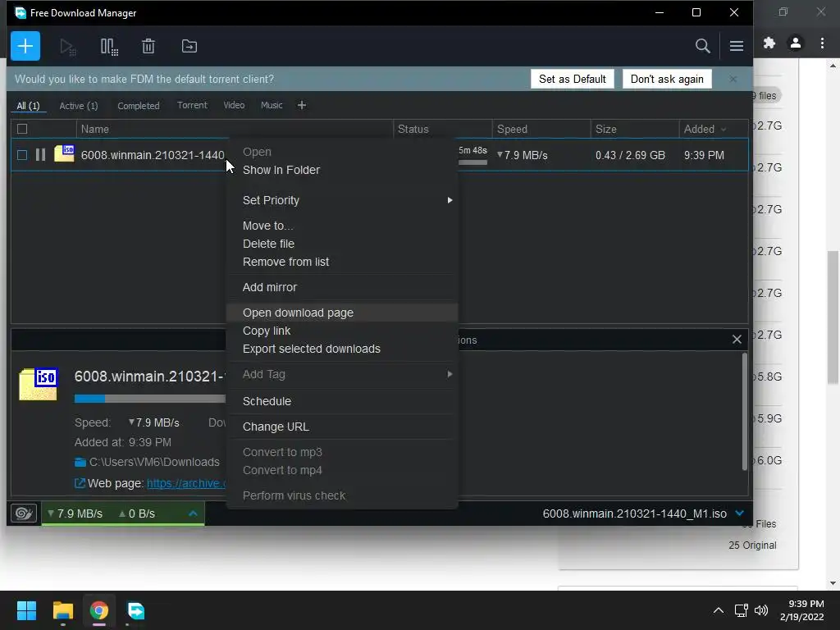840x630 pixels.
Task: Expand the speed limit panel chevron
Action: point(194,514)
